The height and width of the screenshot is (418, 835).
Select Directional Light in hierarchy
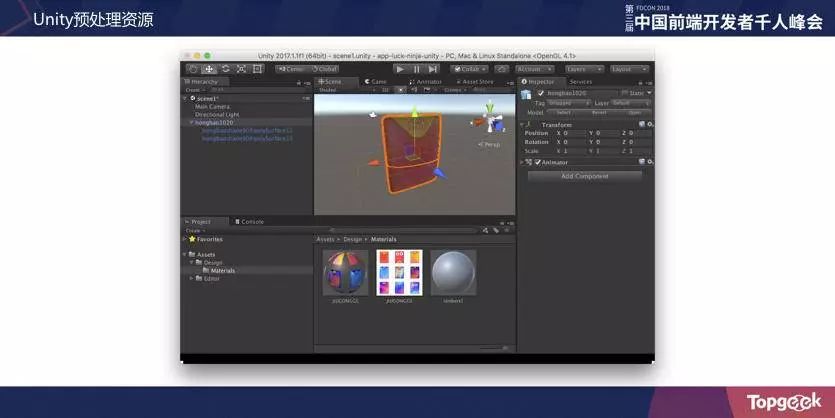pos(217,114)
